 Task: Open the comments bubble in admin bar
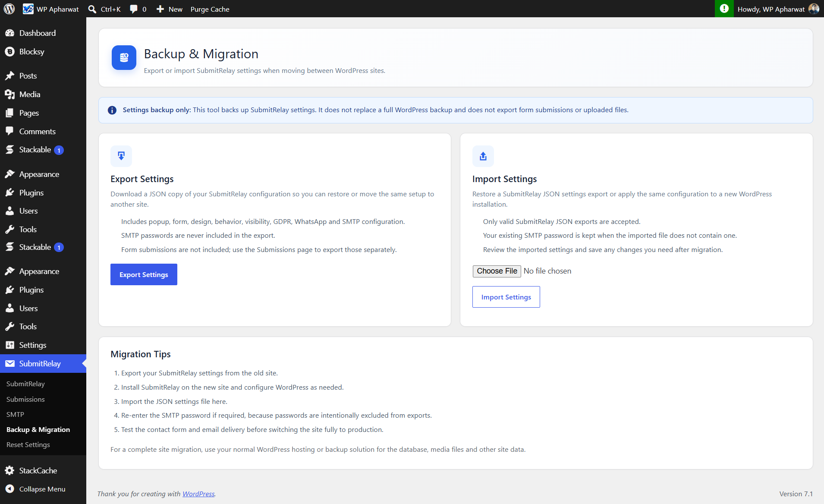(x=134, y=9)
